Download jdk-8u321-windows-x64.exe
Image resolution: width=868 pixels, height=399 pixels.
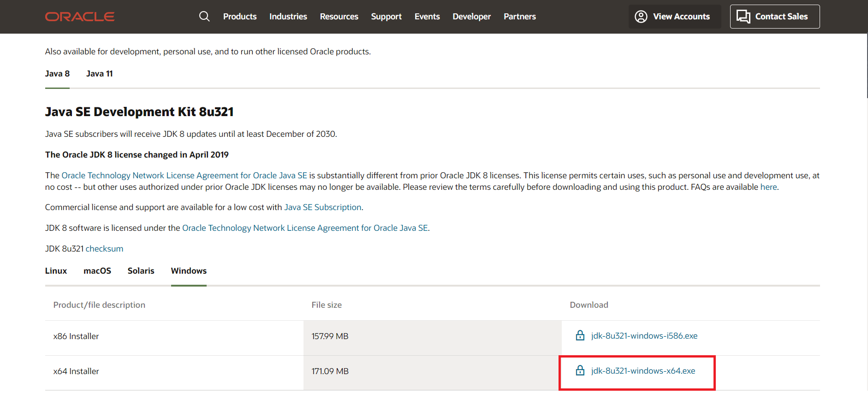tap(643, 371)
